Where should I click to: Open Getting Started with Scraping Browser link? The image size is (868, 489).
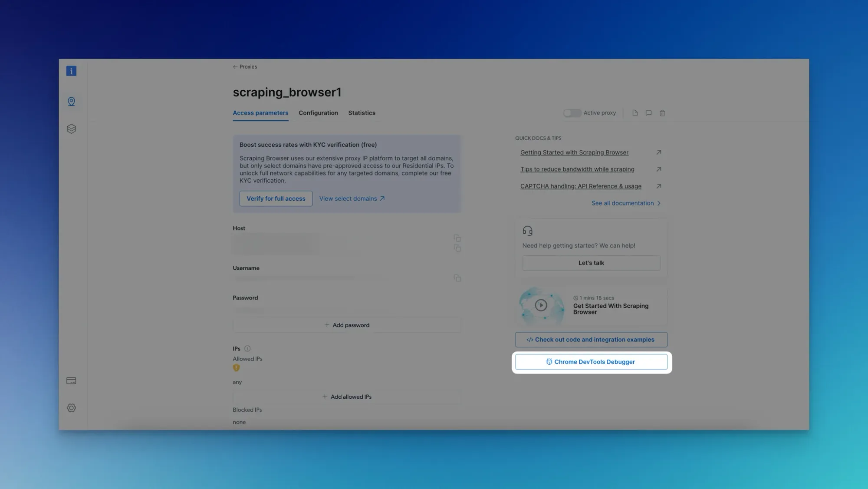point(574,152)
